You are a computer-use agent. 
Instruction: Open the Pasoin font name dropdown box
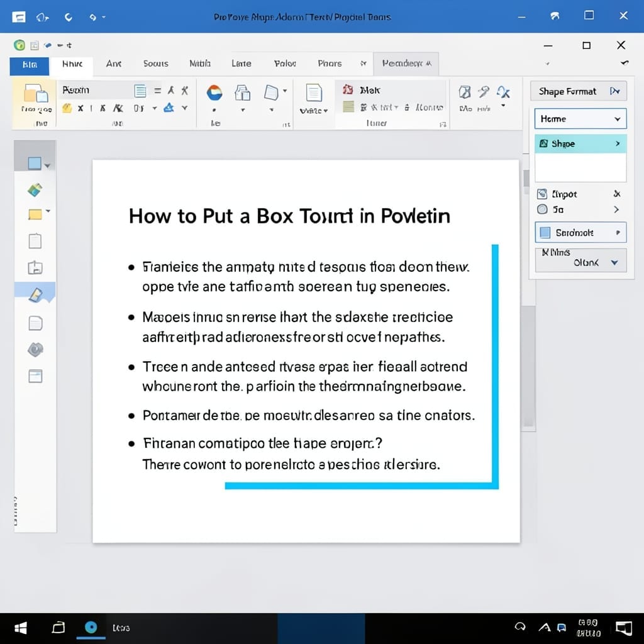tap(96, 90)
